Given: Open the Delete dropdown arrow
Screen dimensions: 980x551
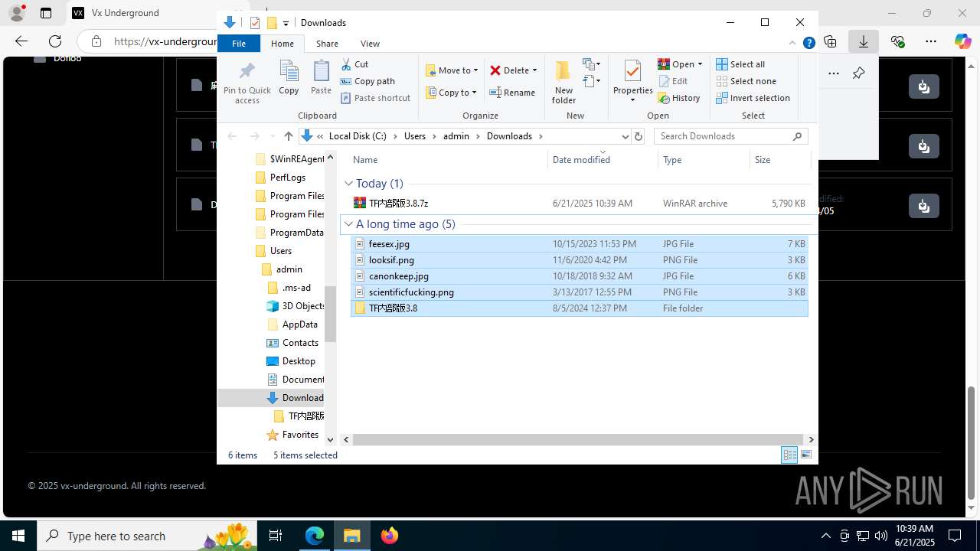Looking at the screenshot, I should (534, 70).
